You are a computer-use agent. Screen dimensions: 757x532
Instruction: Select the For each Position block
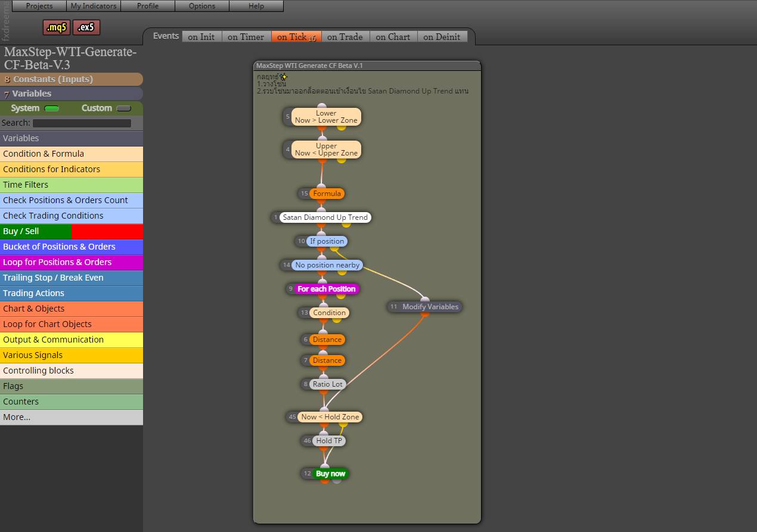pos(327,289)
